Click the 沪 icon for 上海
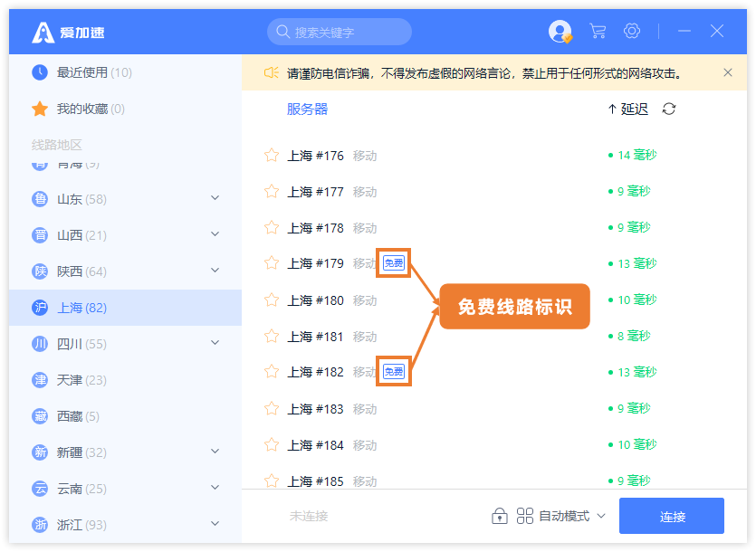This screenshot has width=756, height=552. pos(40,308)
